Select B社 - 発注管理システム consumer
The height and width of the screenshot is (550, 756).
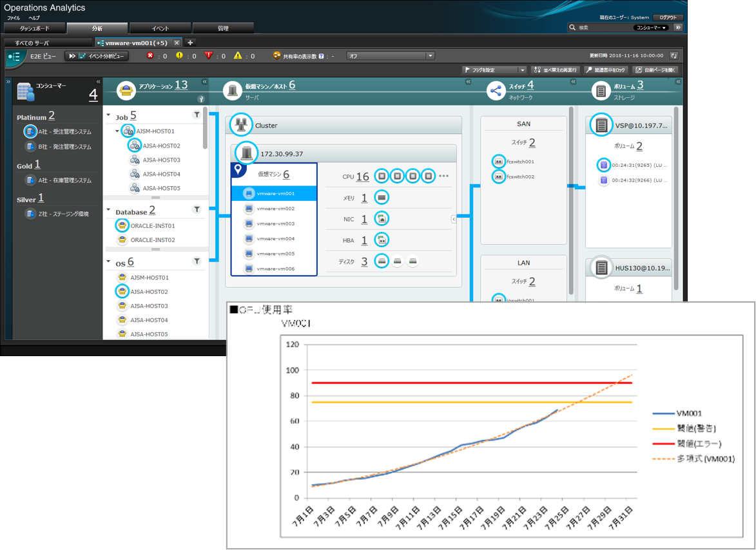click(58, 146)
